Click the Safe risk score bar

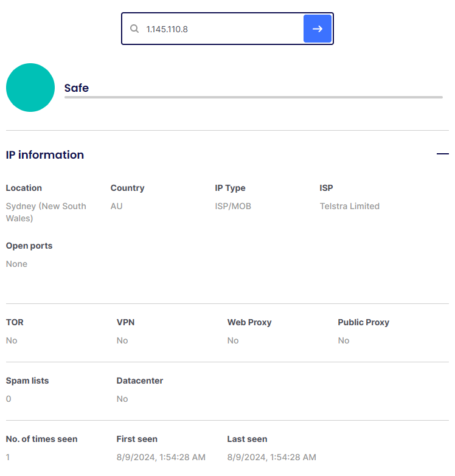tap(253, 97)
